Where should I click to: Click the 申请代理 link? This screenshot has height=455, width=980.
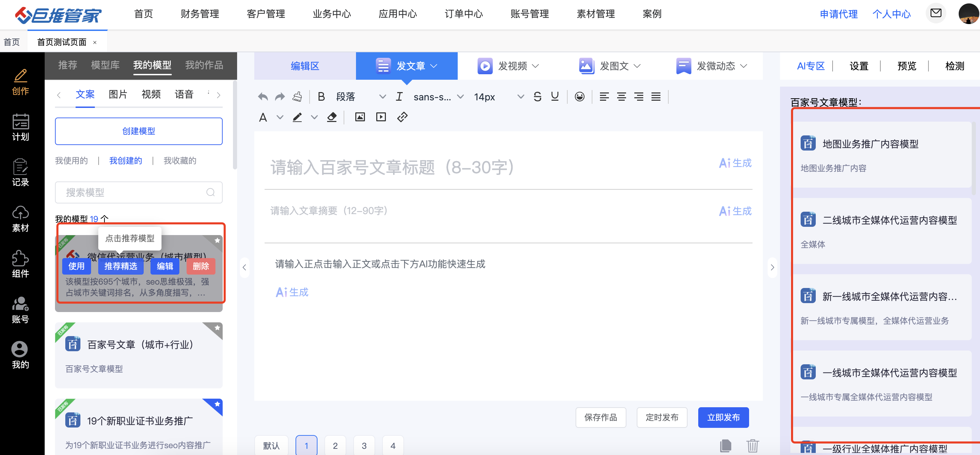(x=838, y=14)
